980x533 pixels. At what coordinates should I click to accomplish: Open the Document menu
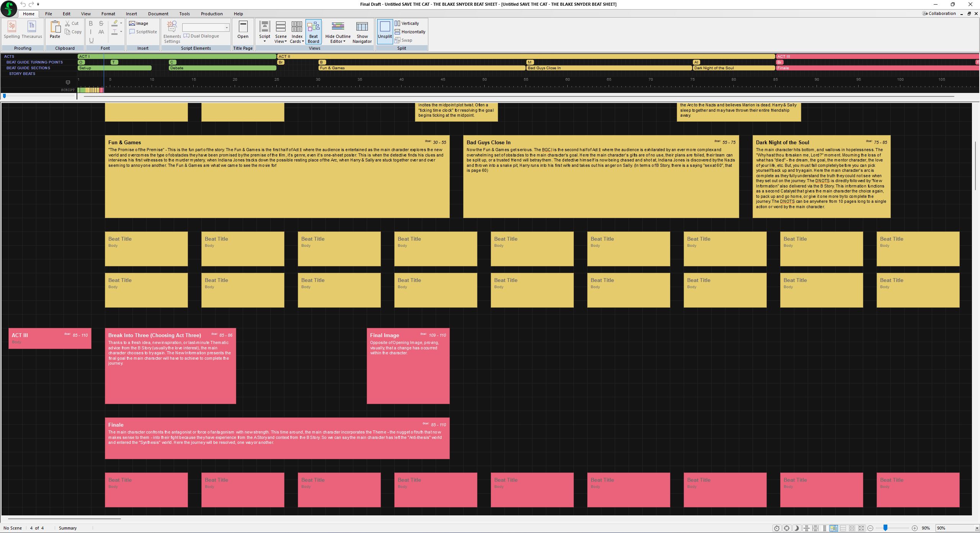[158, 14]
